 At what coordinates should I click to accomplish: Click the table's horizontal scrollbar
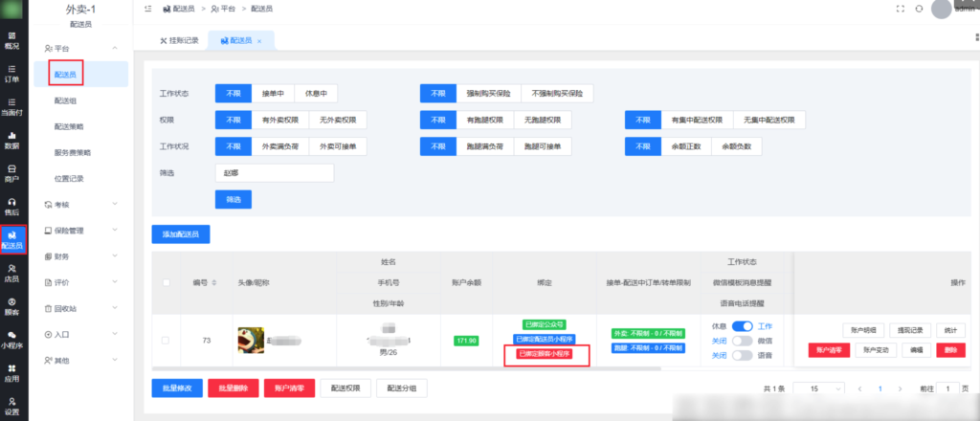[x=406, y=368]
